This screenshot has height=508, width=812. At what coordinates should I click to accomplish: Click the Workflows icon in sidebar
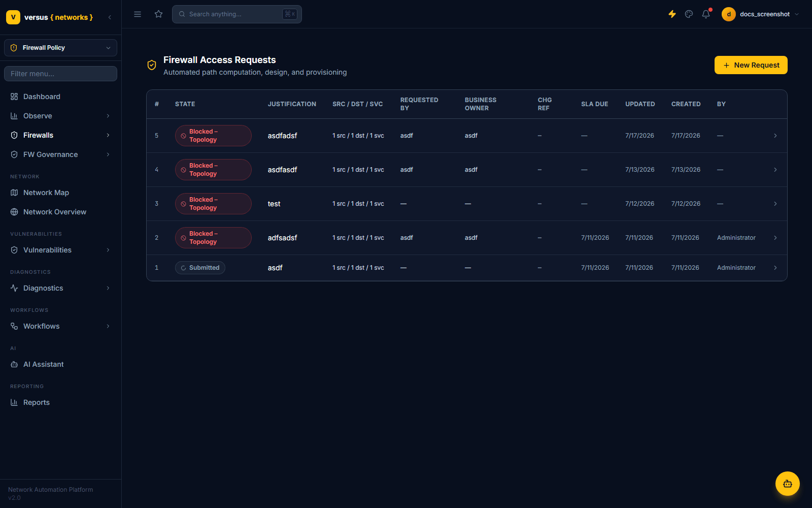pos(14,326)
